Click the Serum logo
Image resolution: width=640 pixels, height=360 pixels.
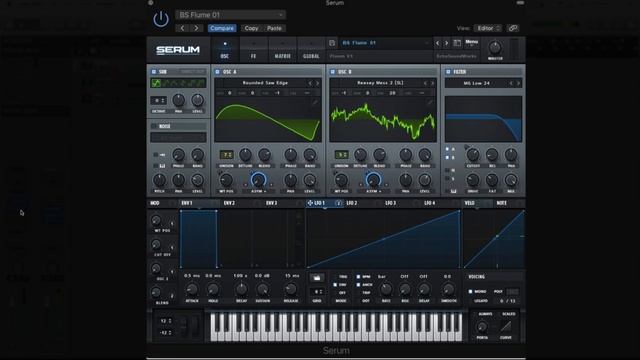coord(178,50)
